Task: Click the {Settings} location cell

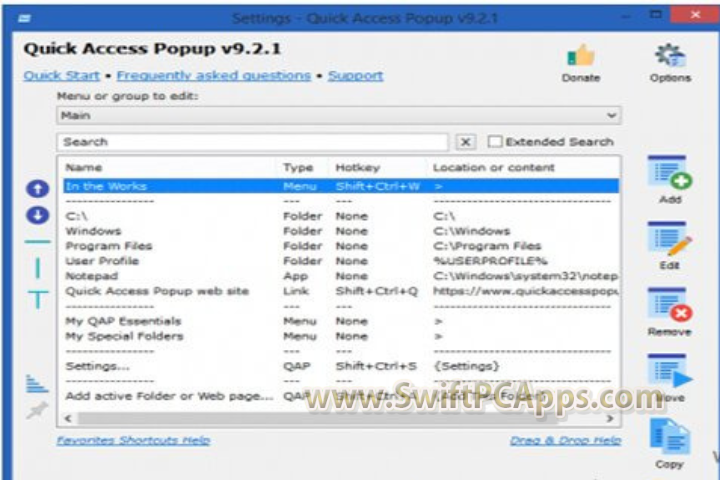Action: pyautogui.click(x=466, y=366)
